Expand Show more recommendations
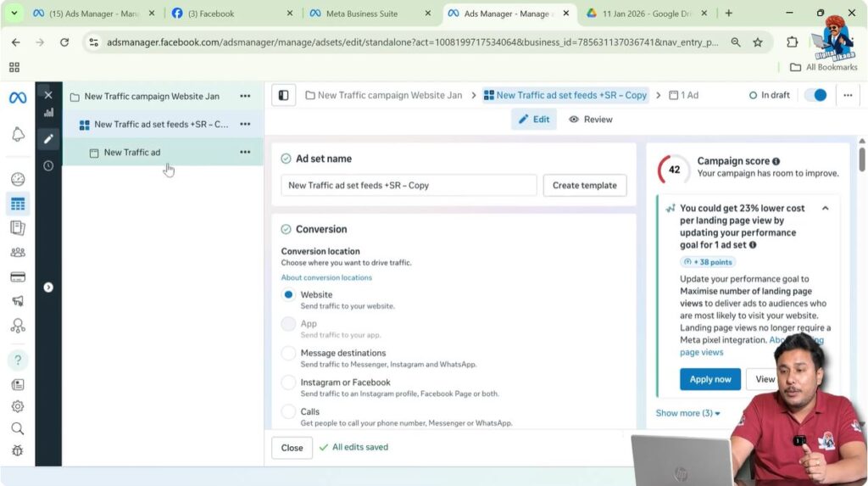This screenshot has width=868, height=486. click(x=687, y=413)
